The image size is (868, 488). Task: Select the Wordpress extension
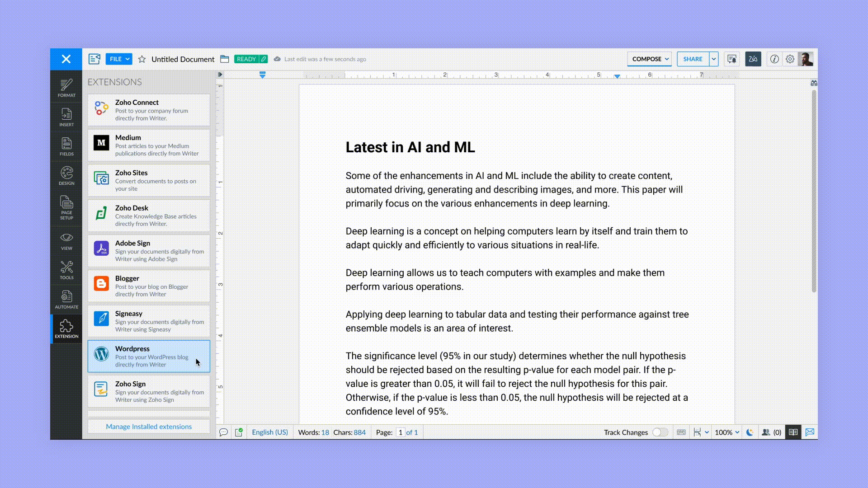(149, 356)
